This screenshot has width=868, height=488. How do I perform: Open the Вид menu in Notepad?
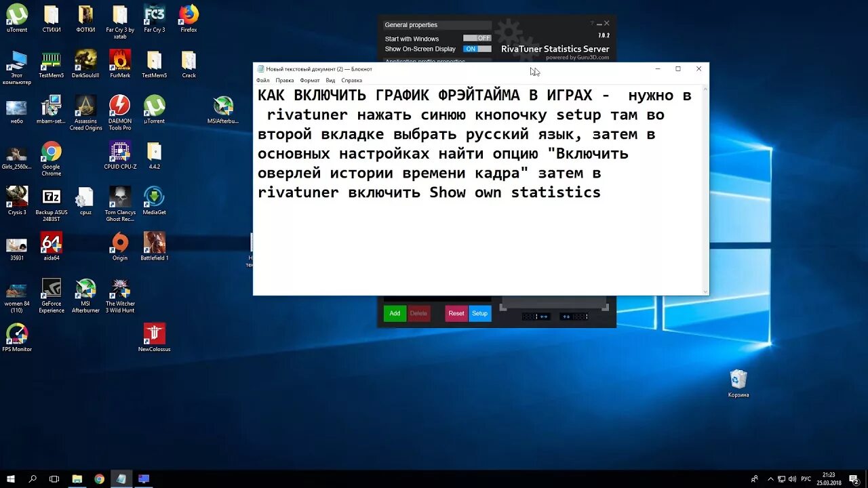click(x=330, y=80)
